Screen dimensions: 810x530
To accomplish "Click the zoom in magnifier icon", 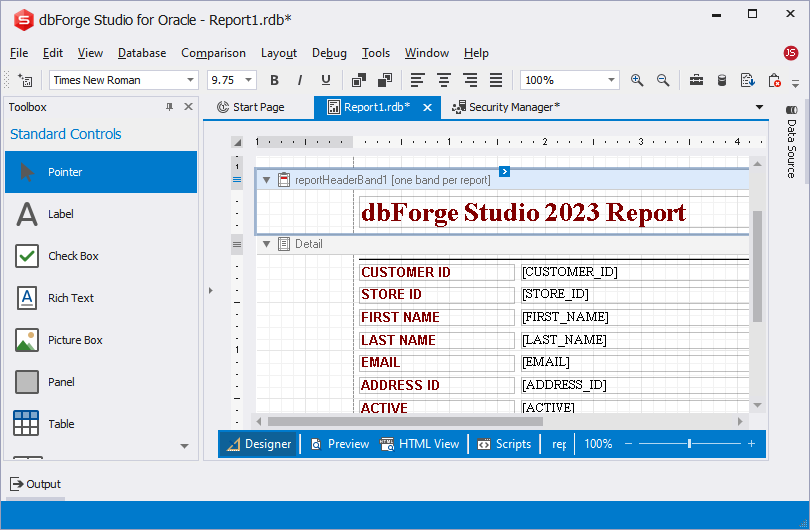I will pyautogui.click(x=638, y=80).
